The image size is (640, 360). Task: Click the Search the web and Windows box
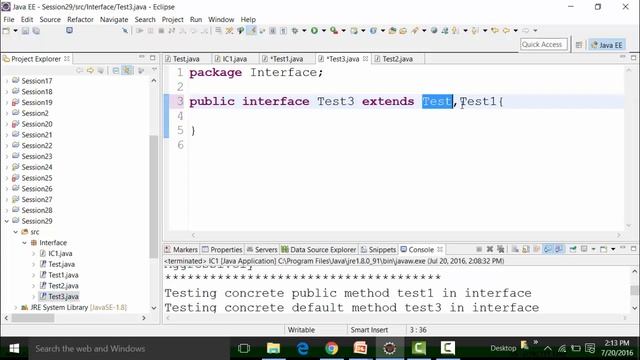click(x=129, y=349)
